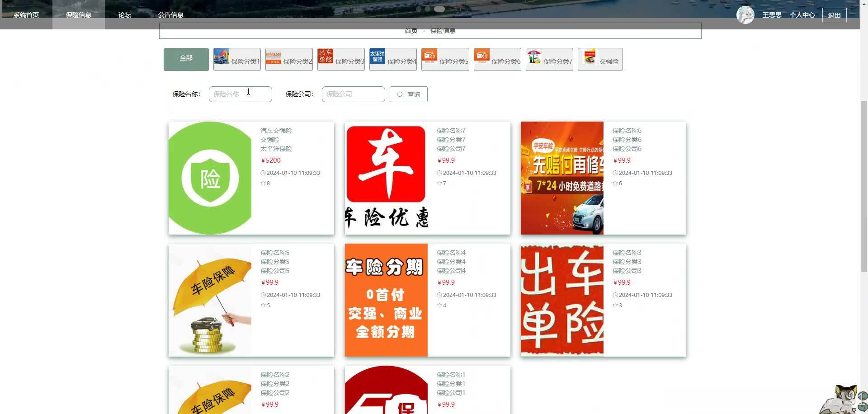The image size is (868, 414).
Task: Click the 保险名称 search input field
Action: 240,94
